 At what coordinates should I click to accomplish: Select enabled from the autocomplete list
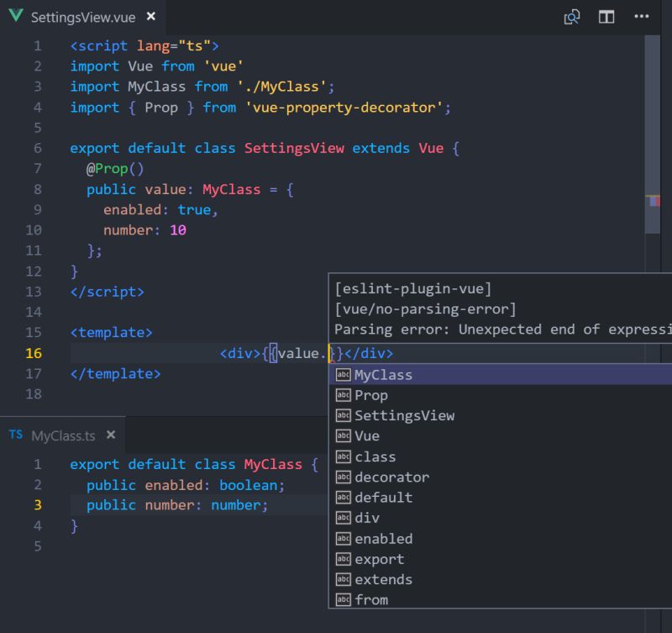click(x=386, y=539)
